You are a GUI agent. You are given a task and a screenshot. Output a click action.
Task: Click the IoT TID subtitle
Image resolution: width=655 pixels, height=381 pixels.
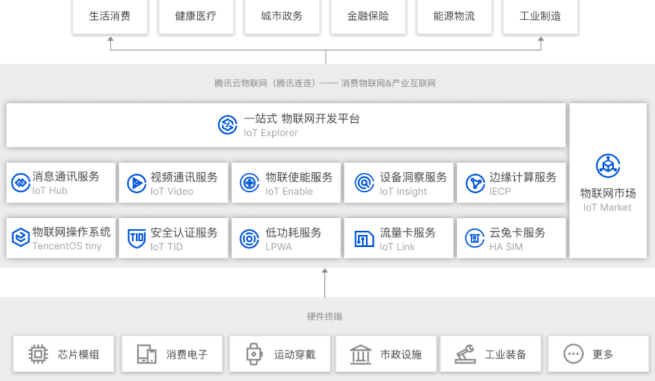167,247
